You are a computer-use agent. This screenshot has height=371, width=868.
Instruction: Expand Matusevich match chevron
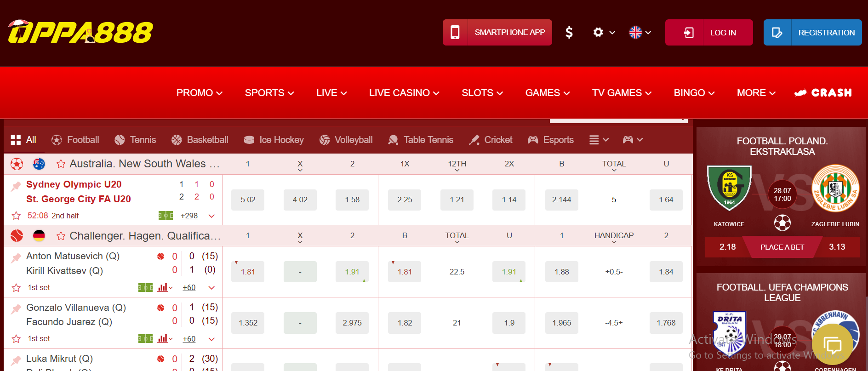tap(211, 287)
